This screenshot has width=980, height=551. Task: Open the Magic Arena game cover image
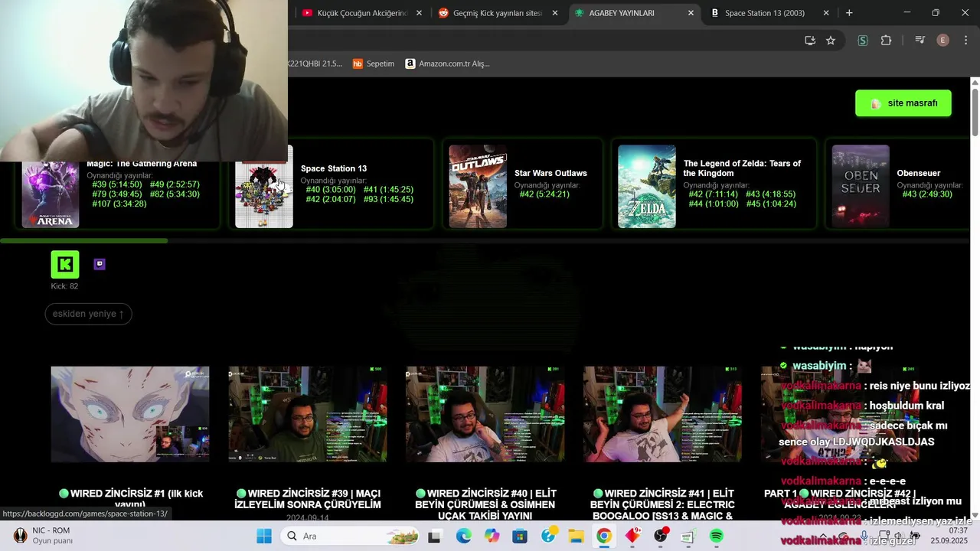[x=50, y=194]
